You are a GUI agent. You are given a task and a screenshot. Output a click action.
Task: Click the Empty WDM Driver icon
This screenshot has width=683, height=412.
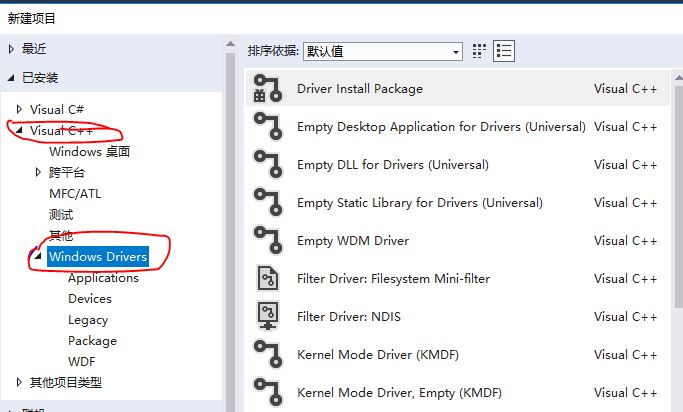pyautogui.click(x=267, y=240)
